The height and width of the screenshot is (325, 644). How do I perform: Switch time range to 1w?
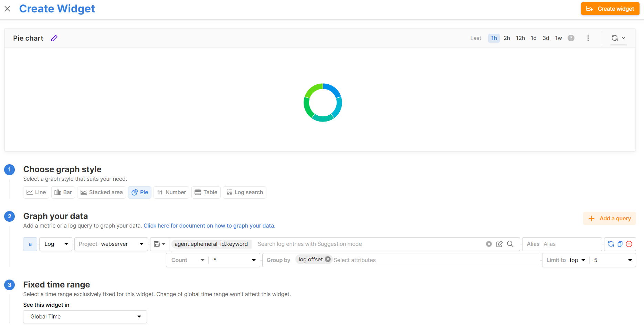point(558,38)
